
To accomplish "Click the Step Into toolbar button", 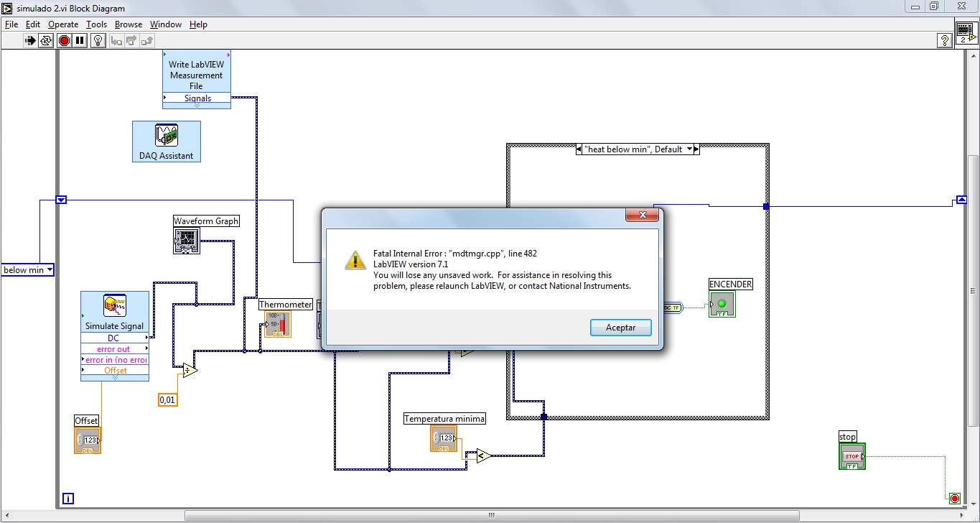I will point(116,41).
